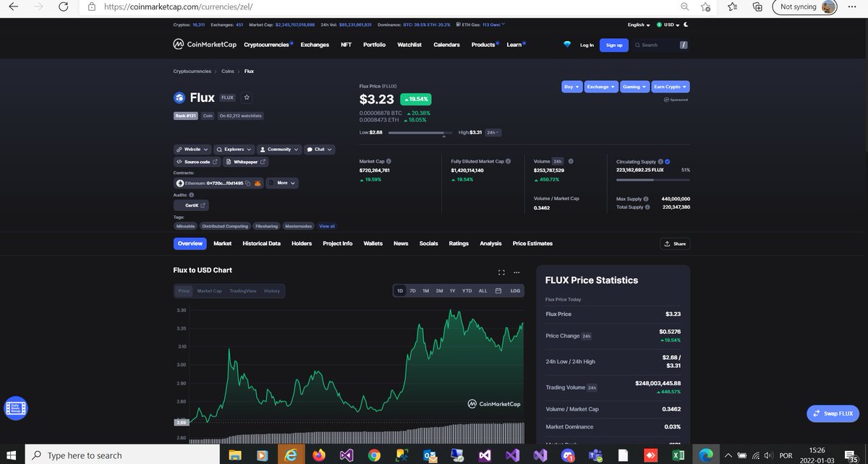This screenshot has width=868, height=464.
Task: Switch to the Market tab
Action: (x=223, y=244)
